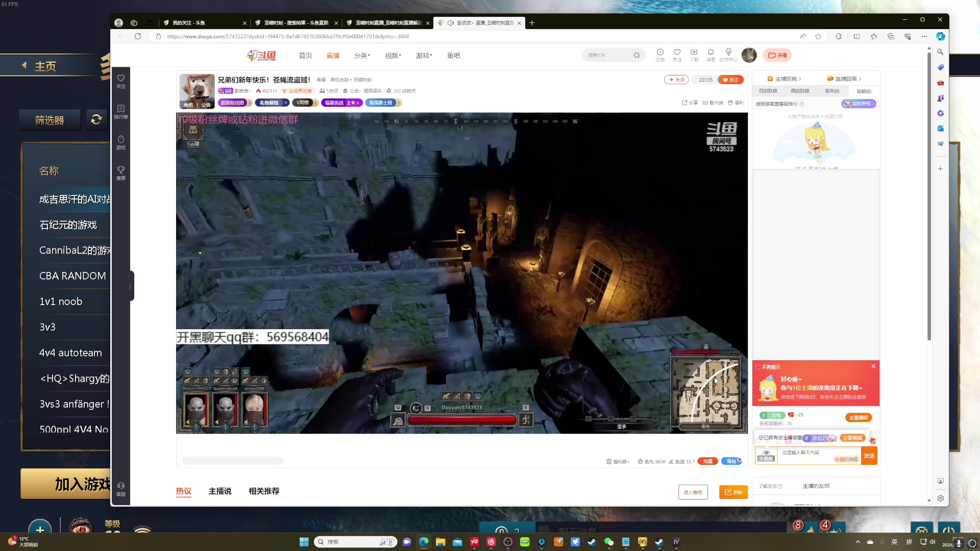This screenshot has width=980, height=551.
Task: Select the 主播说 tab below video
Action: (x=220, y=491)
